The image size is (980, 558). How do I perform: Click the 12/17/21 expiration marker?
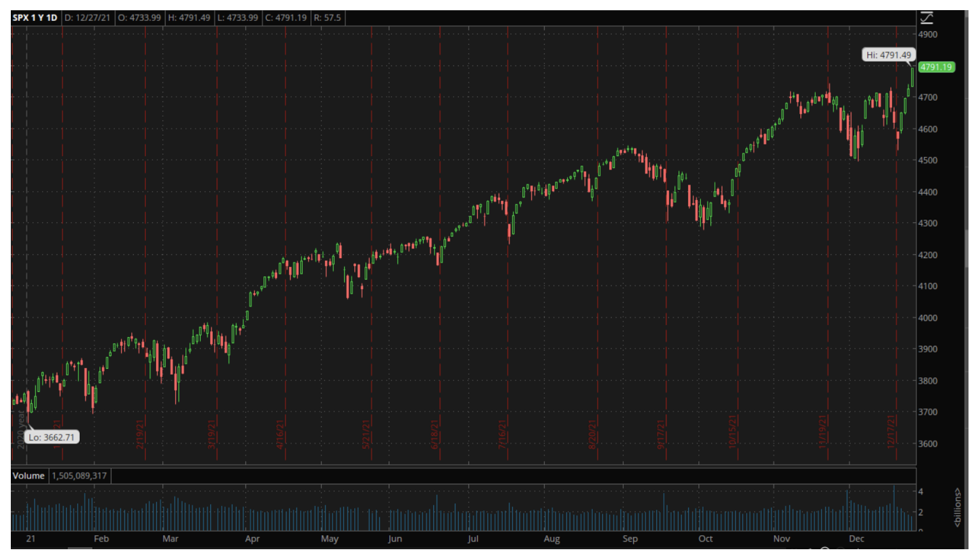pos(892,433)
